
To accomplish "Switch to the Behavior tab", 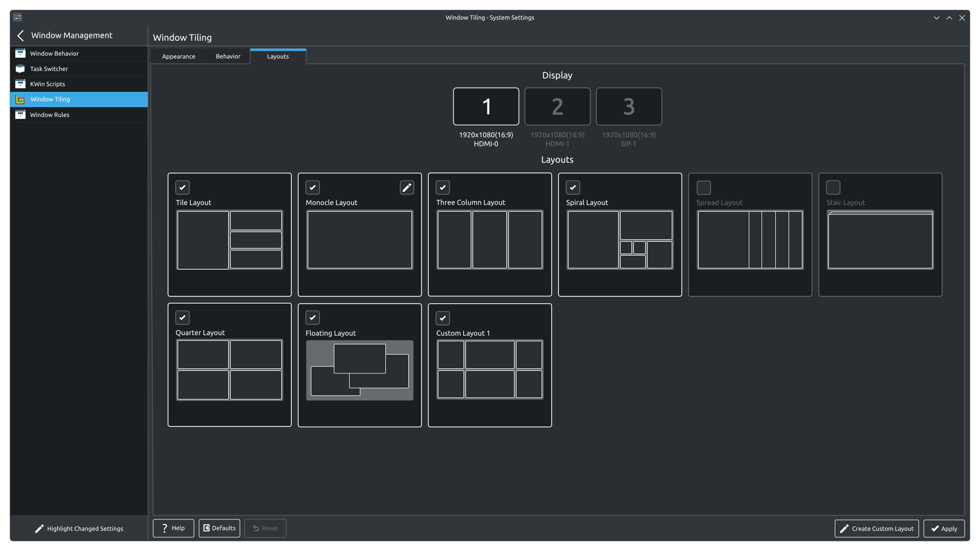I will (228, 56).
